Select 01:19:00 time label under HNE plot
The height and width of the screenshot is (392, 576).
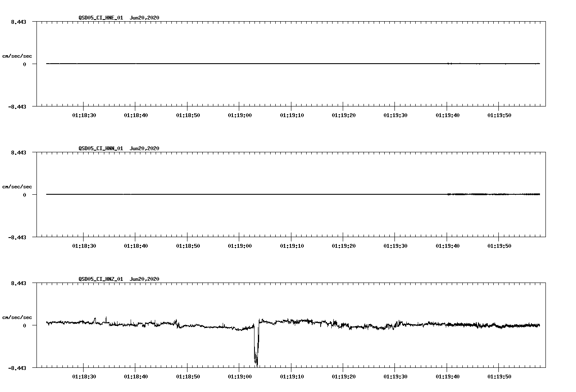click(x=240, y=115)
